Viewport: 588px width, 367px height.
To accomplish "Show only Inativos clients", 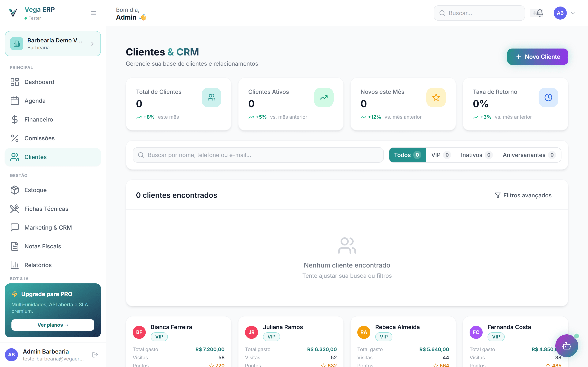I will click(476, 155).
